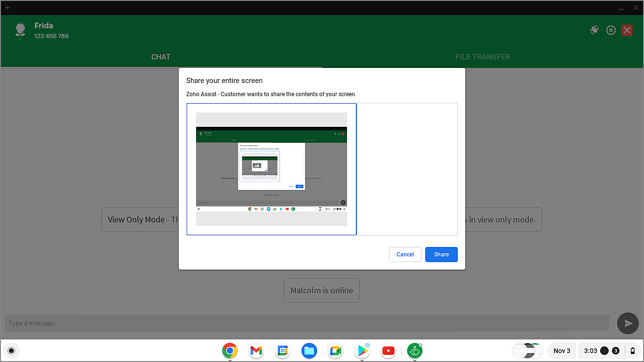Open YouTube from the shelf
The width and height of the screenshot is (644, 362).
coord(388,351)
